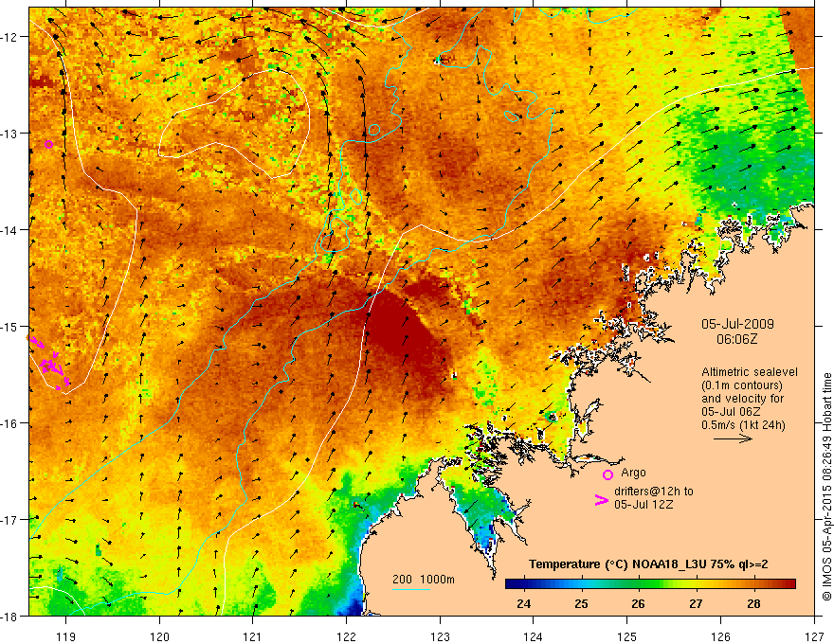Screen dimensions: 834x644
Task: Click the color bar tick label 26
Action: click(x=638, y=603)
